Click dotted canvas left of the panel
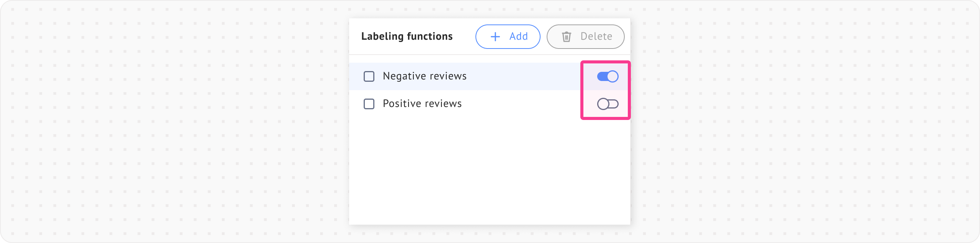The image size is (980, 243). [x=172, y=122]
